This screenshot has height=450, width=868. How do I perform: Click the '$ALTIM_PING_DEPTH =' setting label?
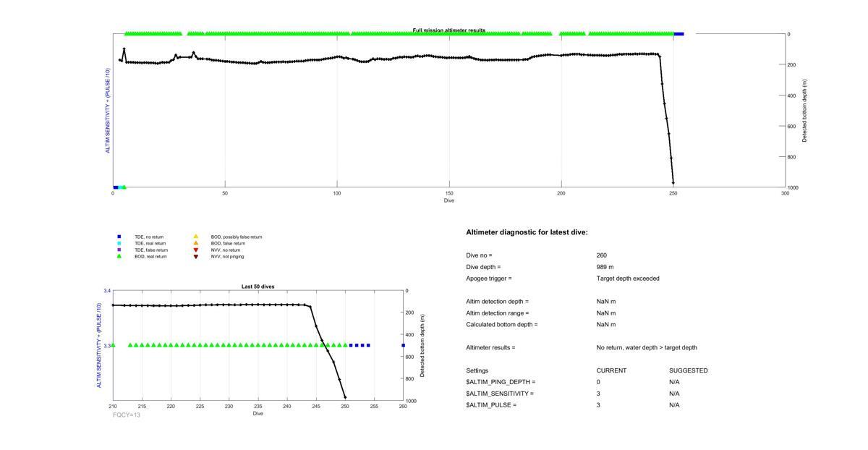coord(501,382)
